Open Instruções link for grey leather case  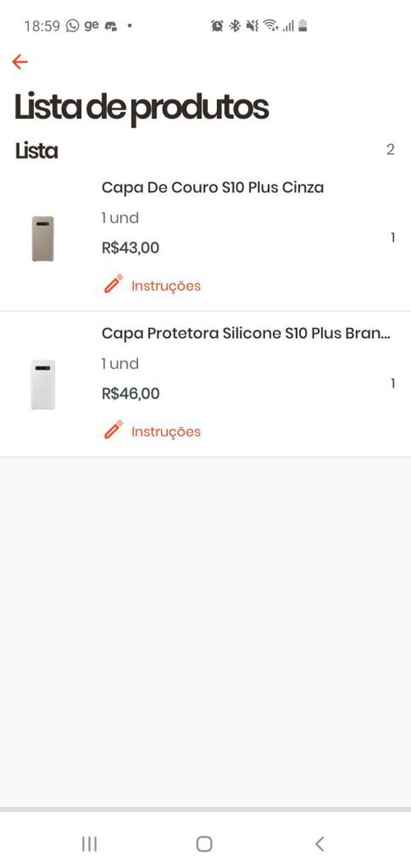pos(165,286)
